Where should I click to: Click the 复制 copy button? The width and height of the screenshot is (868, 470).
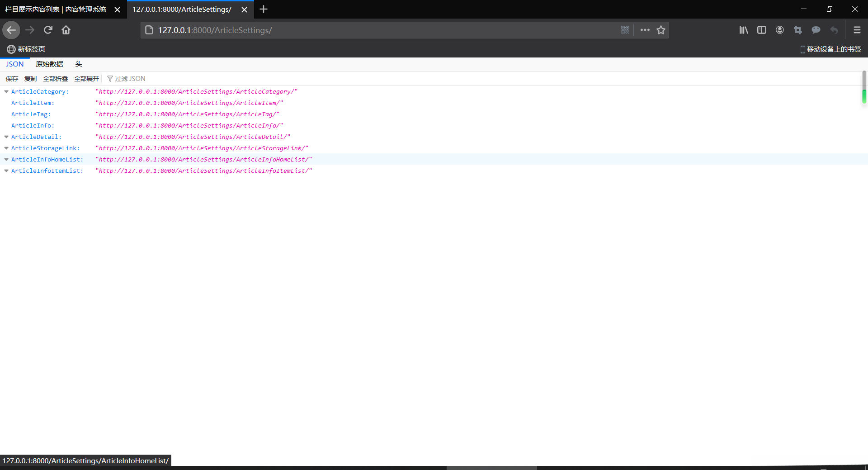tap(30, 79)
